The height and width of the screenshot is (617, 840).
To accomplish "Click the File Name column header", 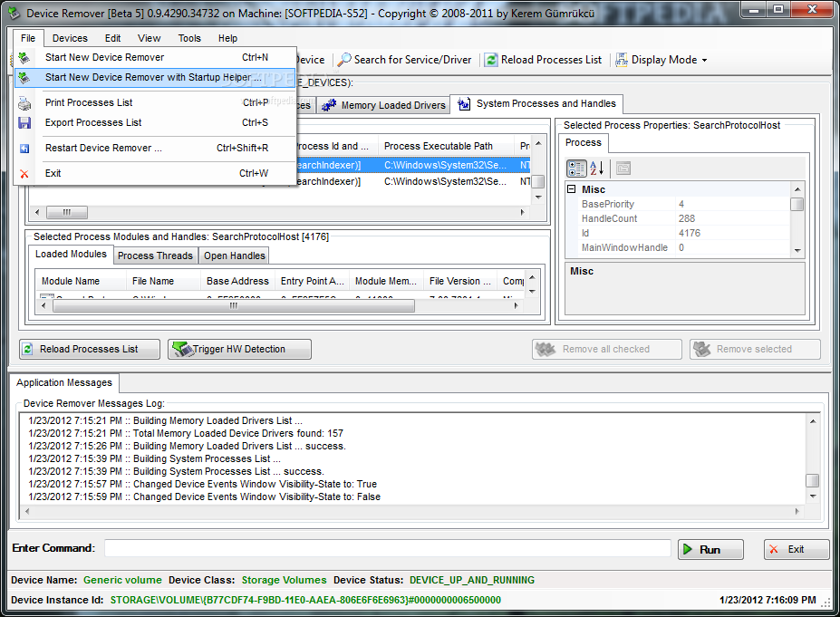I will tap(163, 281).
